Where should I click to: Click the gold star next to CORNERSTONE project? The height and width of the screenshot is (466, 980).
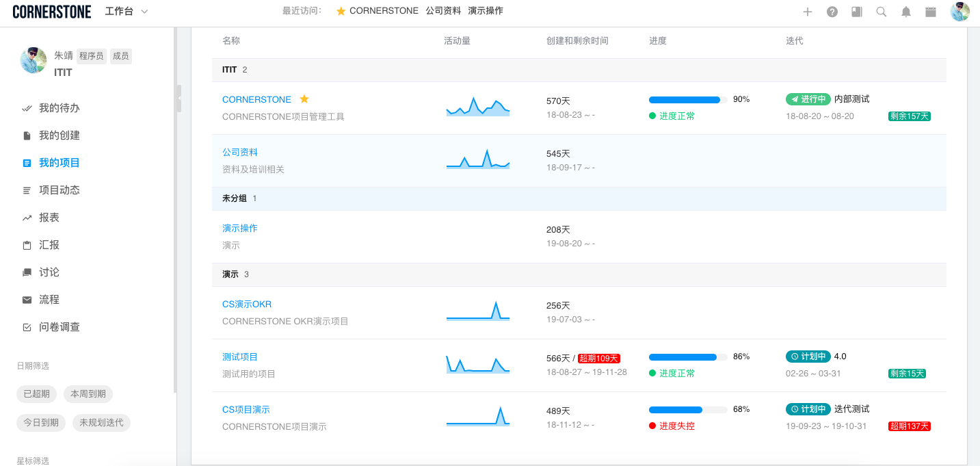click(x=304, y=99)
